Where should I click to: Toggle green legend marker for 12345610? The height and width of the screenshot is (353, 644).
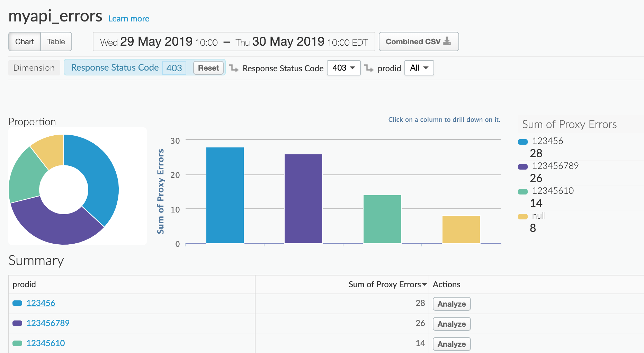tap(522, 191)
